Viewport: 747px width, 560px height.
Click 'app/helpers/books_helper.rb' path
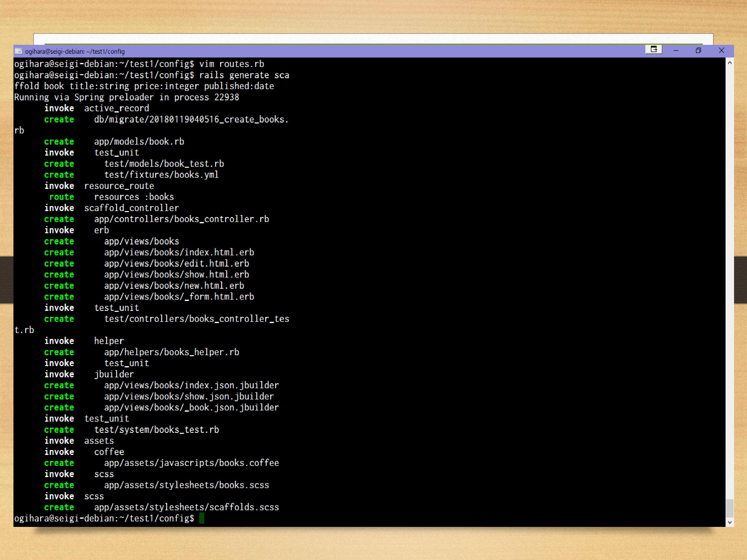tap(172, 352)
